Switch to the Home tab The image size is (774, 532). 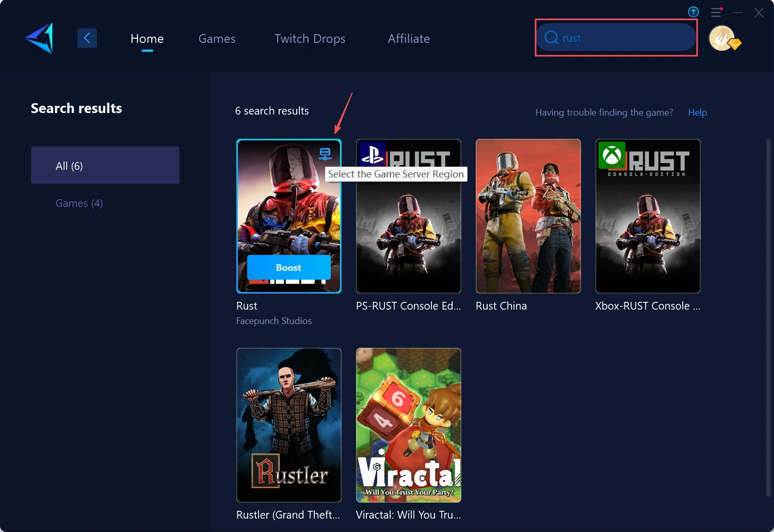click(147, 39)
